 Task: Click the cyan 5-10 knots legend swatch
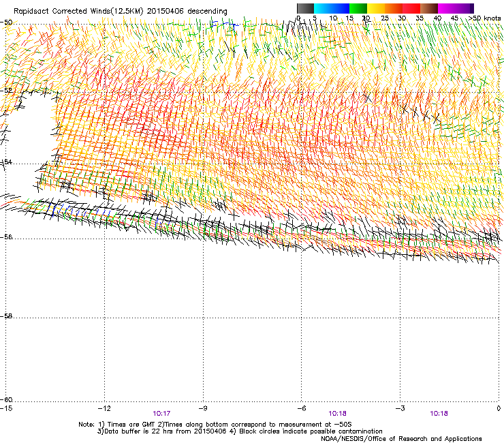click(x=323, y=8)
